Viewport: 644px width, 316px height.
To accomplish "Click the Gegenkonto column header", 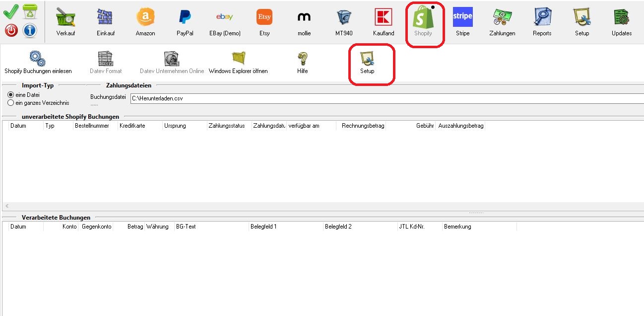I will click(x=97, y=227).
